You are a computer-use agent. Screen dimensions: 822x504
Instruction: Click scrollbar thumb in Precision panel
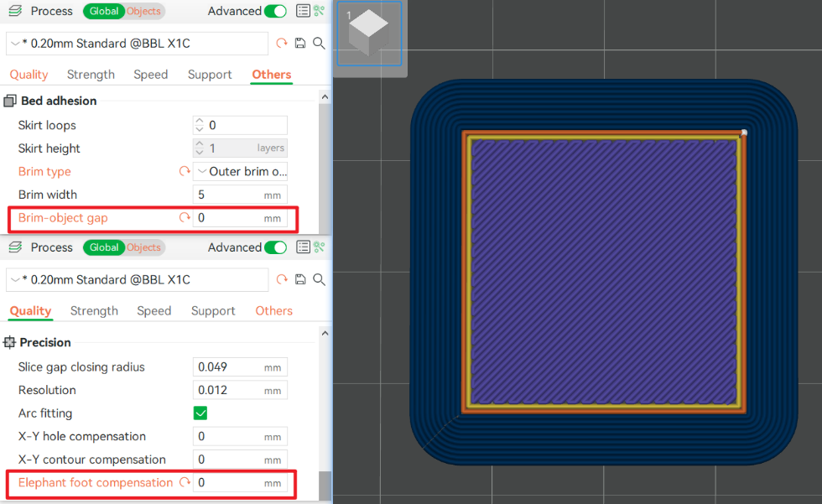(325, 486)
